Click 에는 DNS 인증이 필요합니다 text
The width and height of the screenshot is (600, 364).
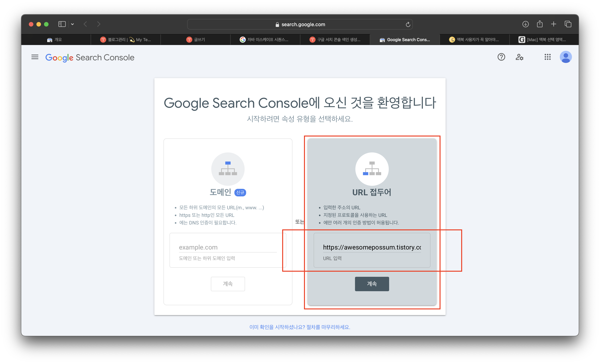point(208,223)
